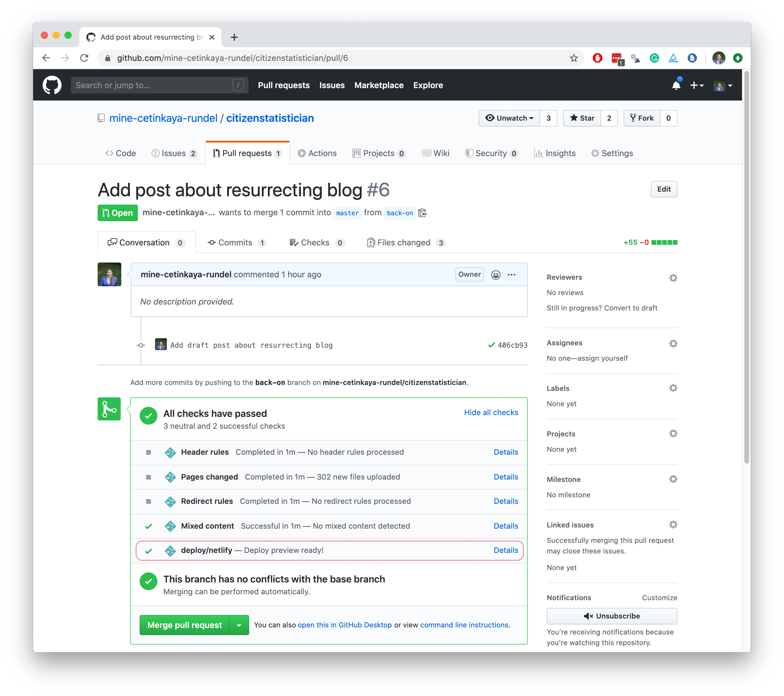Open the Security tab
784x696 pixels.
pyautogui.click(x=491, y=153)
